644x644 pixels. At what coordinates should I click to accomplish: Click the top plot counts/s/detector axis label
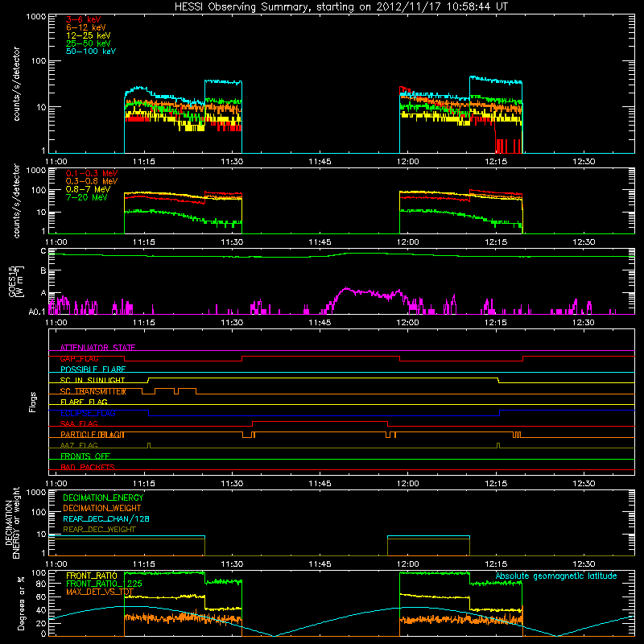pos(16,84)
